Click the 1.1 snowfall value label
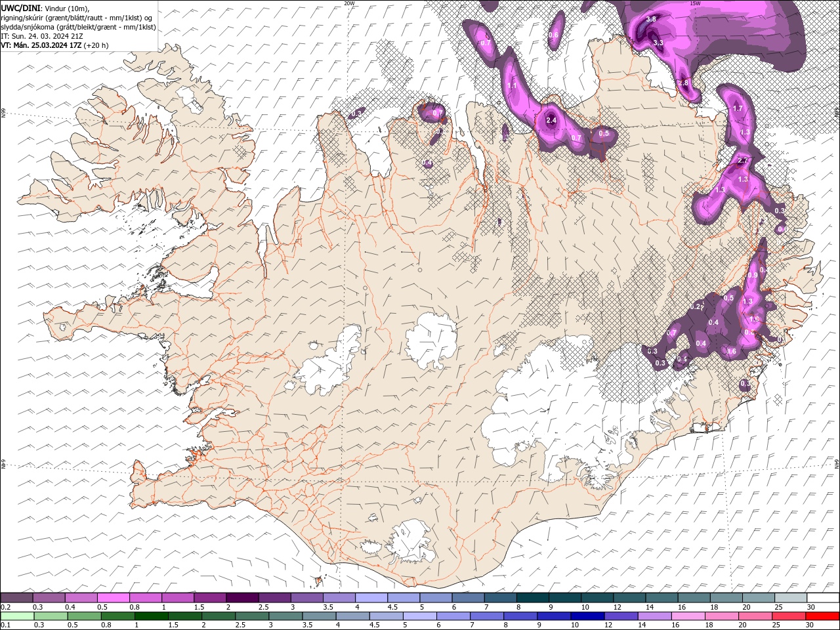Viewport: 840px width, 630px height. (x=513, y=86)
